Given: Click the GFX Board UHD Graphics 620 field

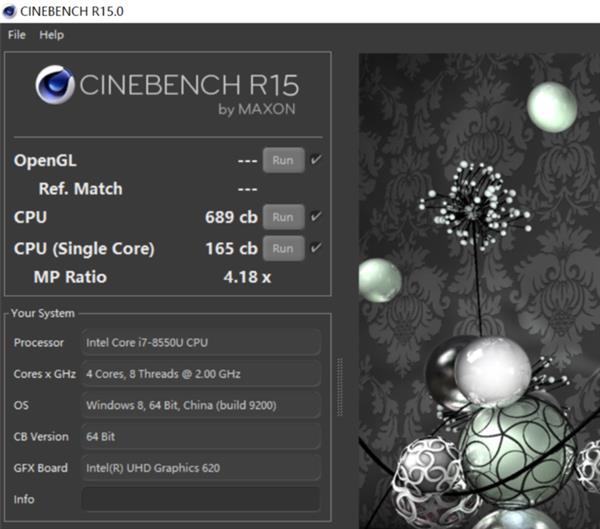Looking at the screenshot, I should click(x=200, y=467).
